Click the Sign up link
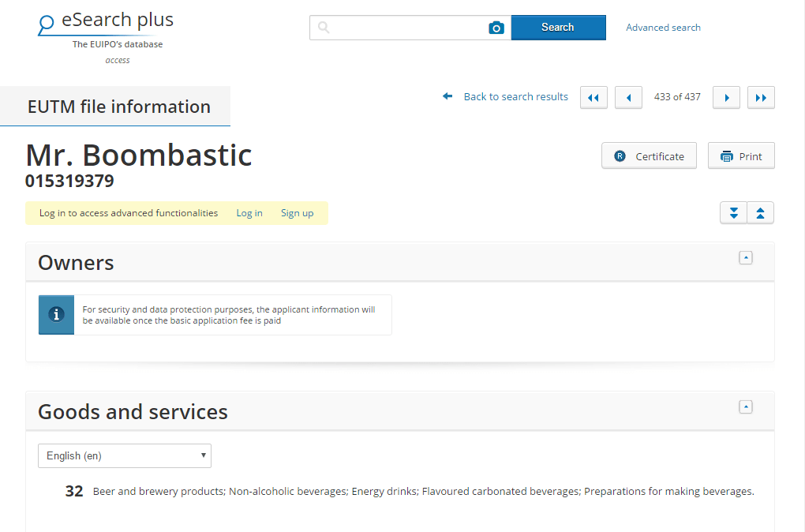This screenshot has height=532, width=805. pyautogui.click(x=297, y=213)
